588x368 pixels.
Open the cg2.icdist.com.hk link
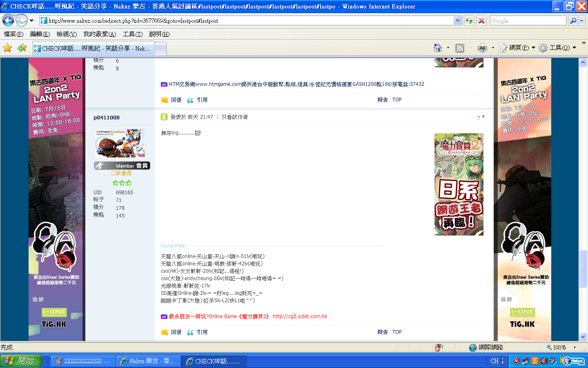coord(300,316)
